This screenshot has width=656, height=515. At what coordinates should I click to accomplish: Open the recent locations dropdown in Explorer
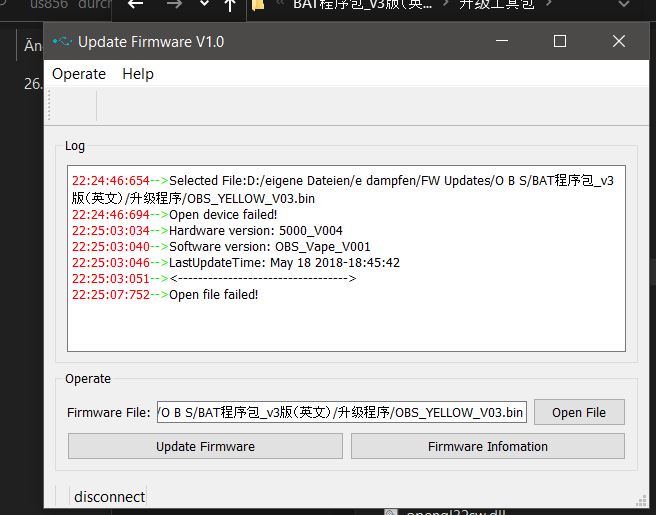pos(205,6)
